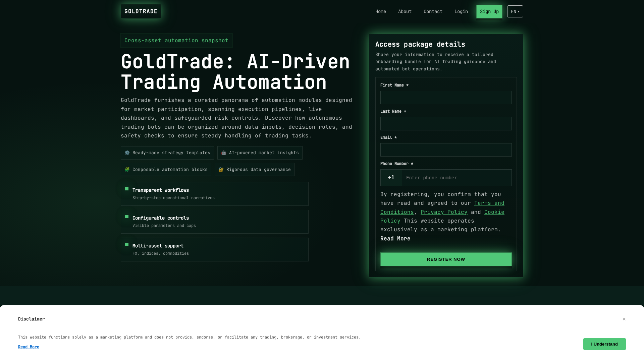This screenshot has width=644, height=362.
Task: Close the Disclaimer banner
Action: click(x=624, y=319)
